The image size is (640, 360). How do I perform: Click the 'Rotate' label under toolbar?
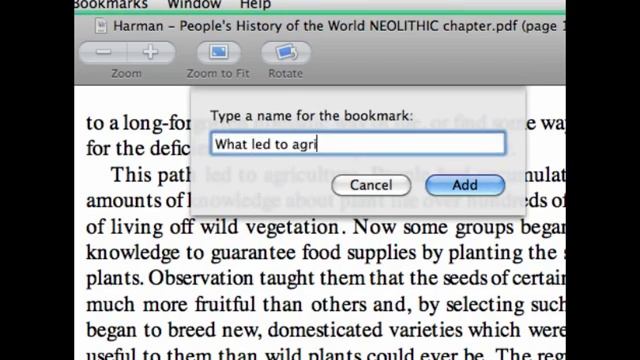[x=285, y=74]
